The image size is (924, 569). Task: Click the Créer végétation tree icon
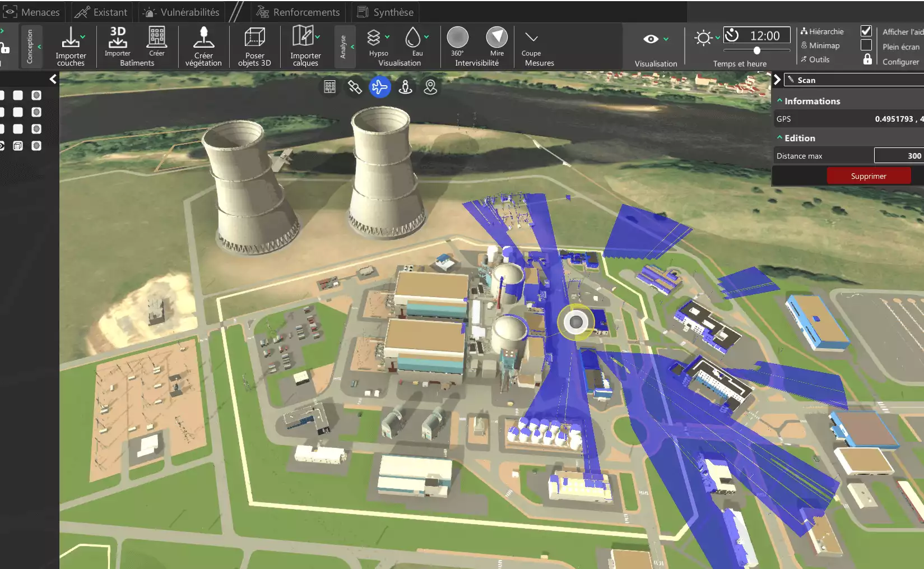pos(203,38)
